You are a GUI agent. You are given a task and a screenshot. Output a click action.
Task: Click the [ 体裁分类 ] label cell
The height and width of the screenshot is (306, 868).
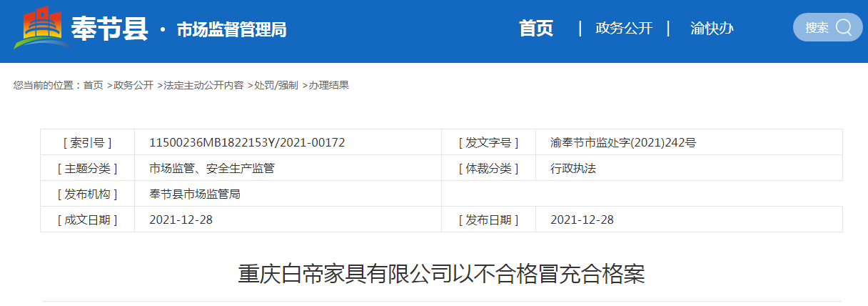(488, 168)
